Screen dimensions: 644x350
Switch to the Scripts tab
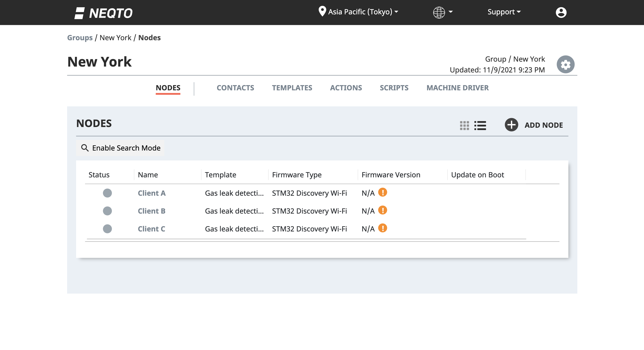pos(394,87)
